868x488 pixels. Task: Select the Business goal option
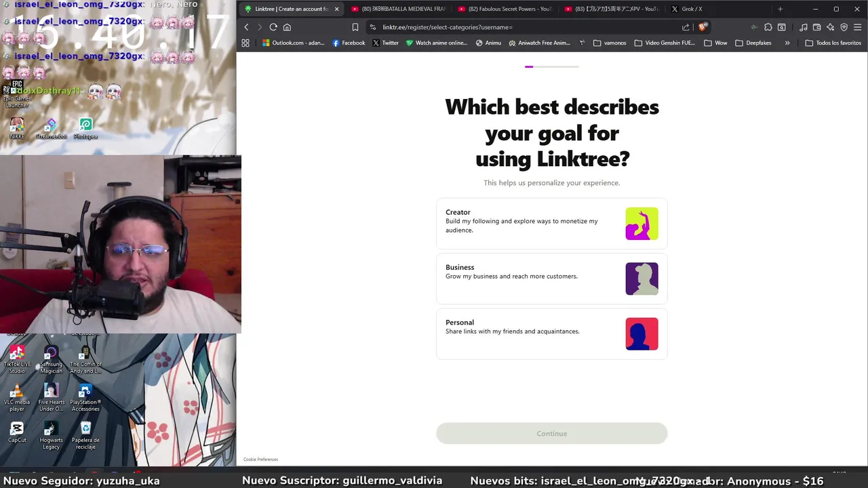click(x=551, y=279)
